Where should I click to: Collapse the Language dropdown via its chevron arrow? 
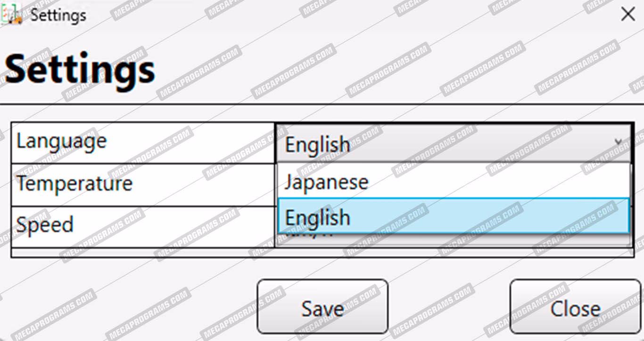618,141
